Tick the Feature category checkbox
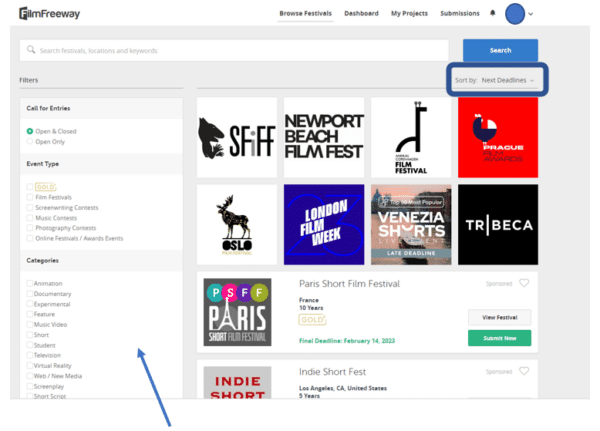Screen dimensions: 600x431 tap(29, 314)
